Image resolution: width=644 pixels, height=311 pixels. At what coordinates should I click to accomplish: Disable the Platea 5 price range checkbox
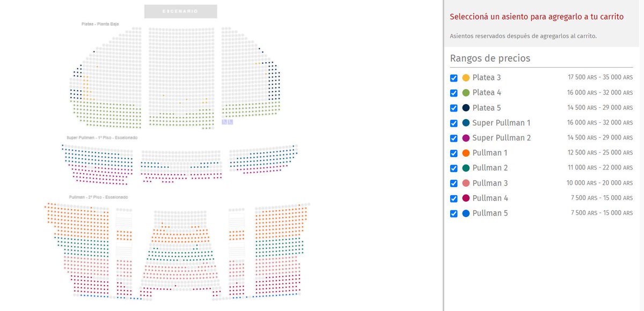tap(453, 108)
